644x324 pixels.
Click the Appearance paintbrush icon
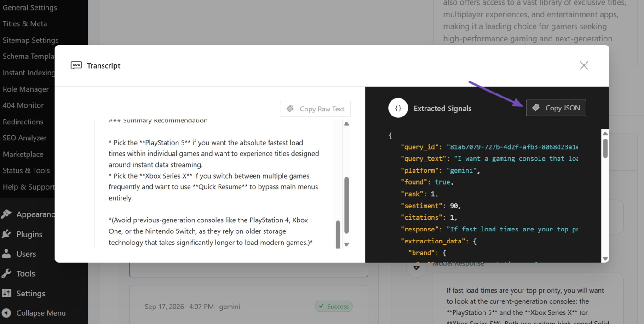tap(6, 214)
